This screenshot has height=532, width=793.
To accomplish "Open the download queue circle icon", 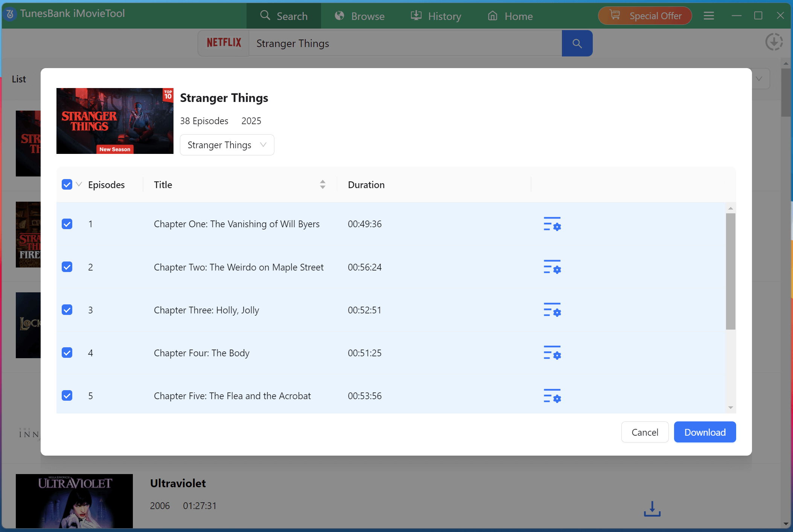I will 774,42.
